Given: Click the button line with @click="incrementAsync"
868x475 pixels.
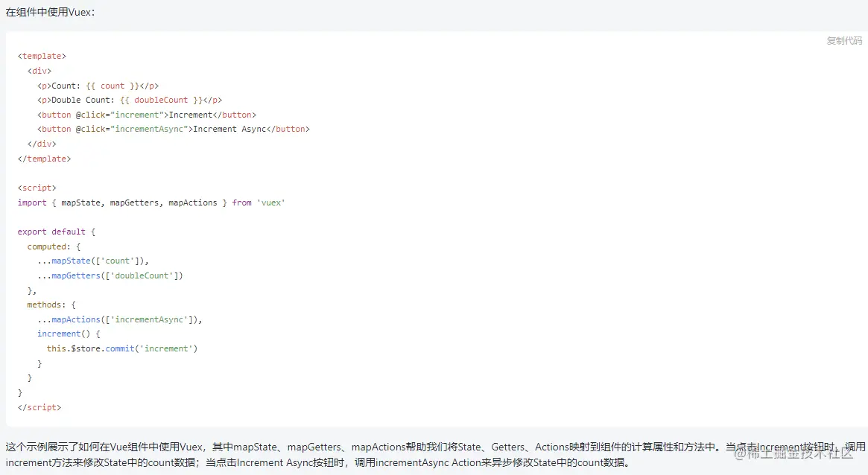Looking at the screenshot, I should coord(174,129).
